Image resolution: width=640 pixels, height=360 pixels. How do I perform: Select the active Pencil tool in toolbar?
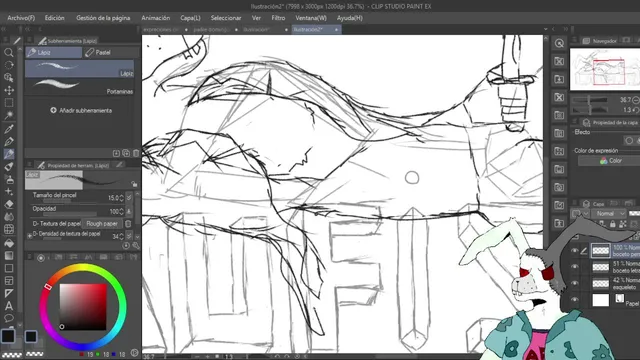point(9,154)
